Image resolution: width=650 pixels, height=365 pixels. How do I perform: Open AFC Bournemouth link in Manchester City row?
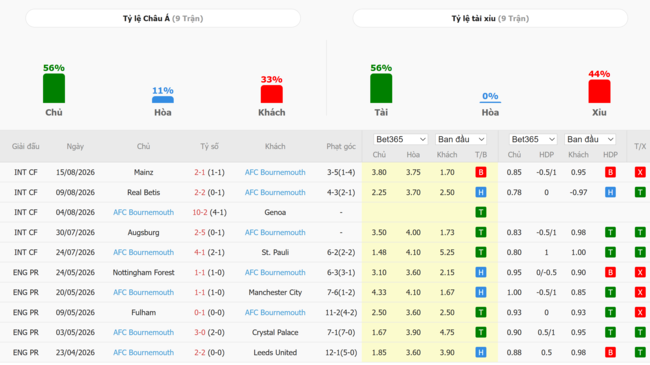(x=143, y=292)
